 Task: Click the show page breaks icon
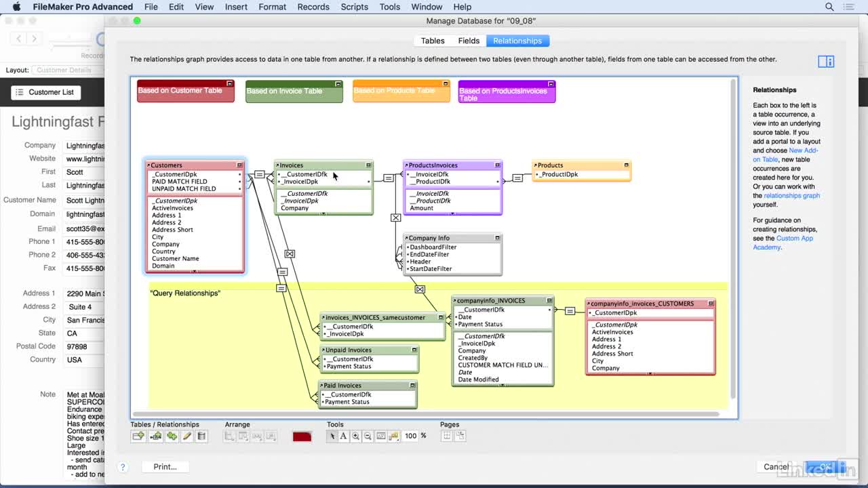pos(447,436)
